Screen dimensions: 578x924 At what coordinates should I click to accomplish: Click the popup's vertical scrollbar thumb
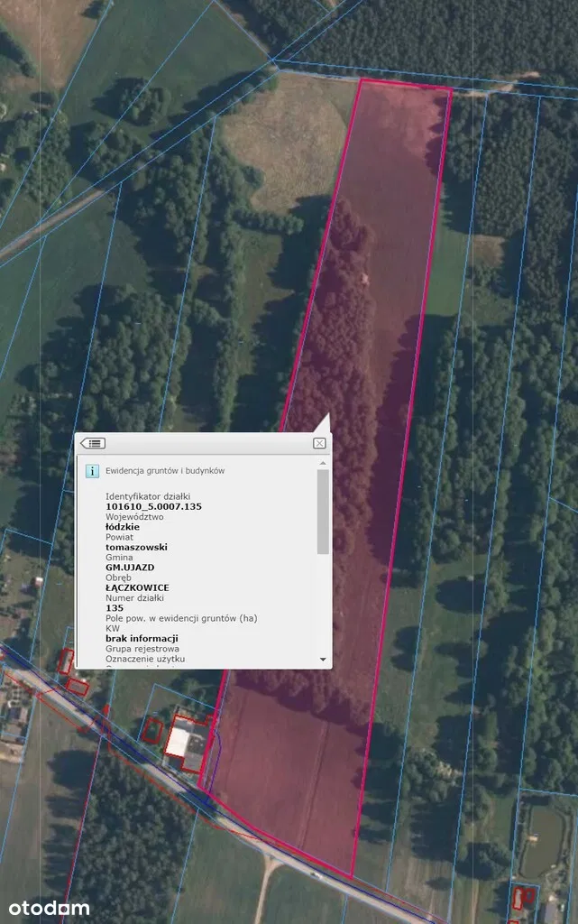click(323, 511)
